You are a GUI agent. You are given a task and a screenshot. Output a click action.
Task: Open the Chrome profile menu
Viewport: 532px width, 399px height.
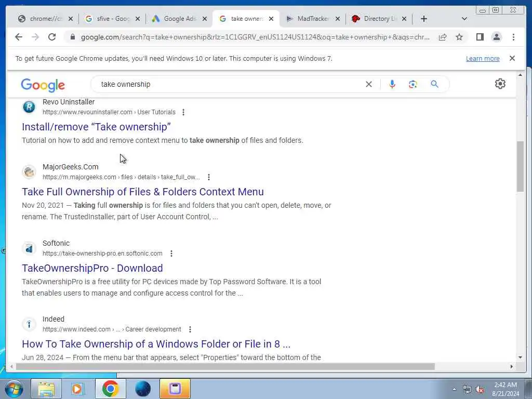[x=496, y=37]
